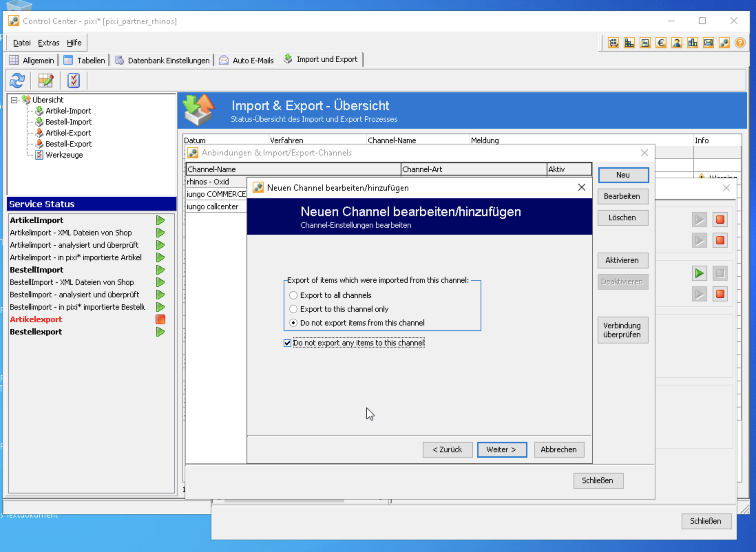The width and height of the screenshot is (756, 552).
Task: Switch to the Tabellen tab
Action: click(84, 60)
